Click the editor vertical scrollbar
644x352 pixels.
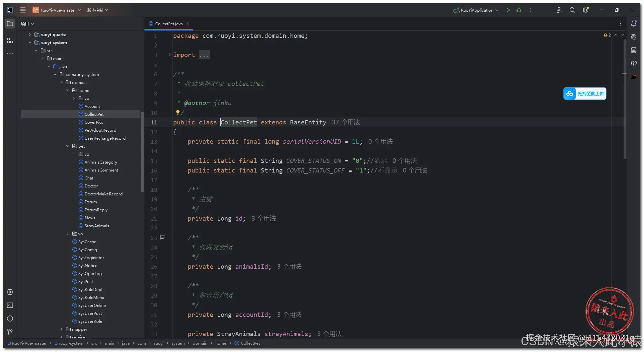pyautogui.click(x=625, y=100)
